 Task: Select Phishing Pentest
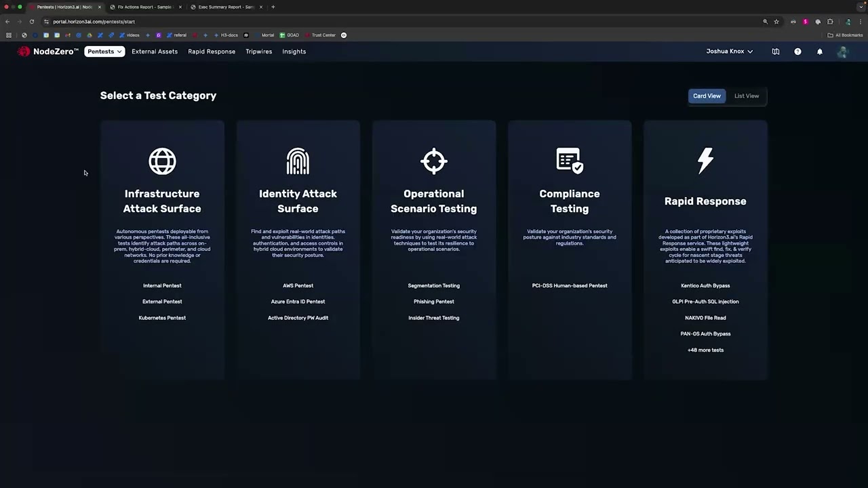click(x=434, y=302)
